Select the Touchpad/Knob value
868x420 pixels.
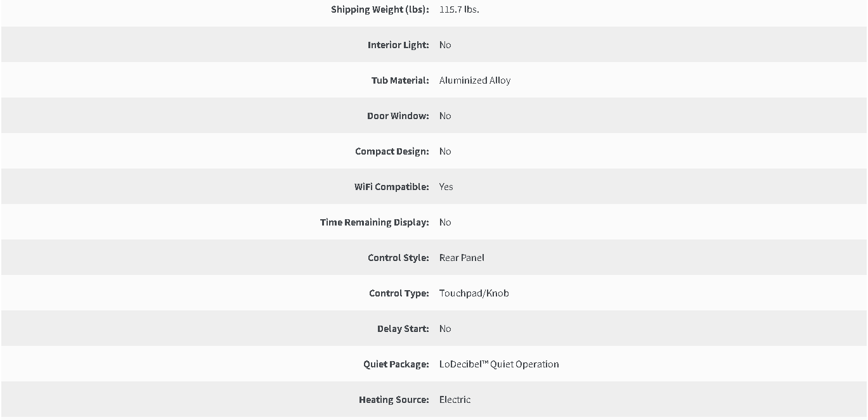pyautogui.click(x=474, y=293)
